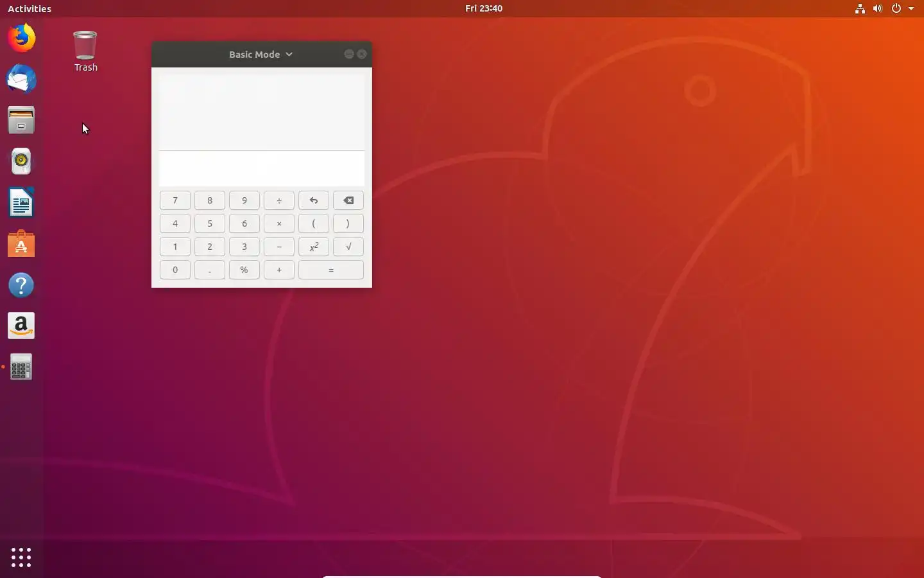
Task: Close the calculator window
Action: (362, 54)
